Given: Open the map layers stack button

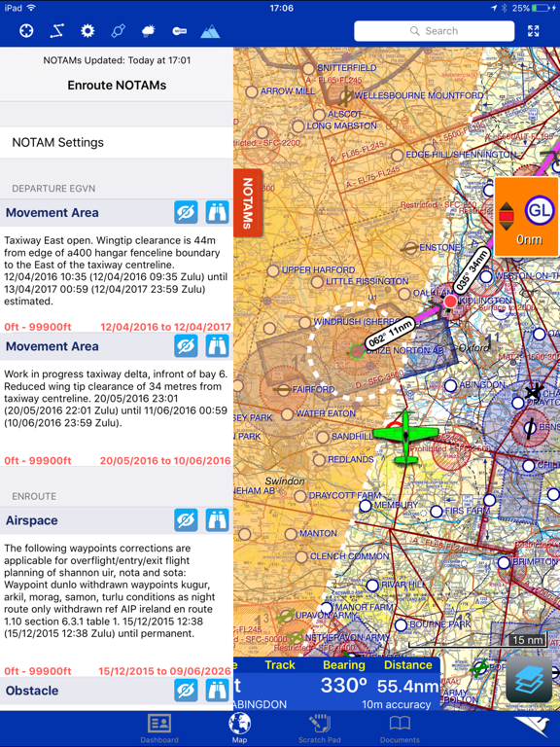Looking at the screenshot, I should point(529,679).
